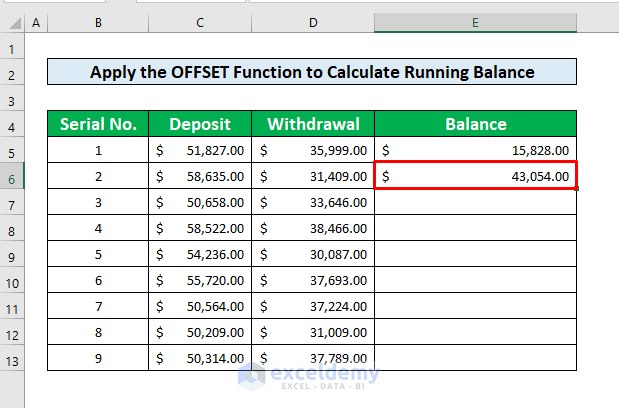Screen dimensions: 619x408
Task: Select the balance cell showing 15,828.00
Action: 475,150
